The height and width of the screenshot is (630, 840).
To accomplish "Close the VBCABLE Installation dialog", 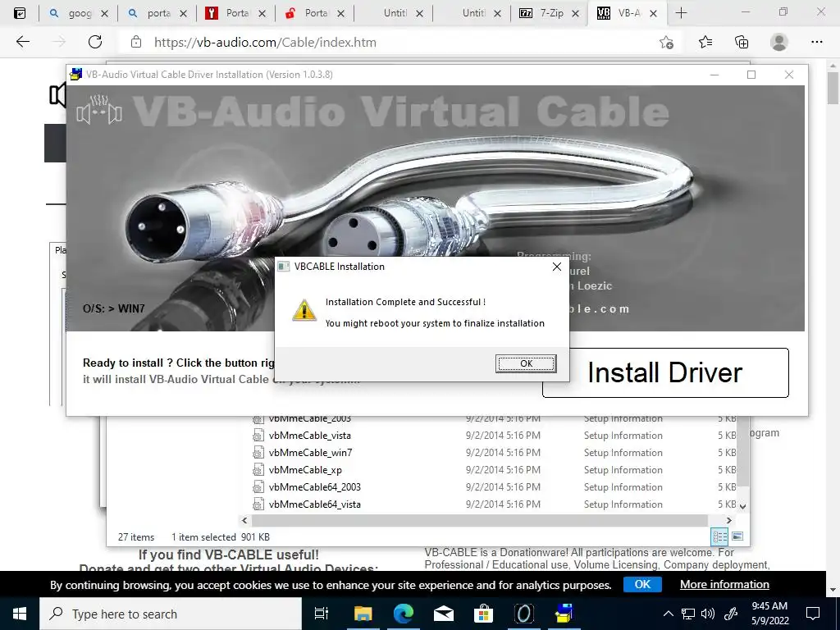I will (x=557, y=267).
